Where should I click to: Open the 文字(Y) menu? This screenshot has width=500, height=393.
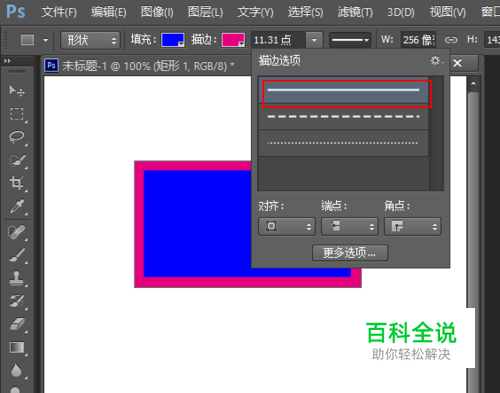pos(255,12)
